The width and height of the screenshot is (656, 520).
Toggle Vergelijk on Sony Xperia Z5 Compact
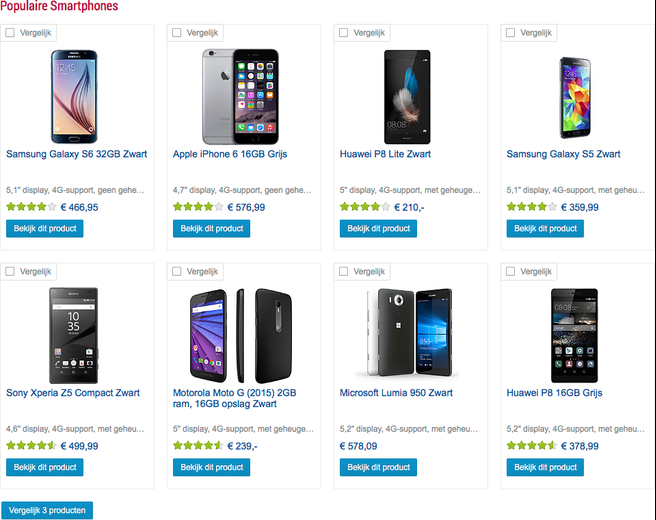tap(10, 271)
